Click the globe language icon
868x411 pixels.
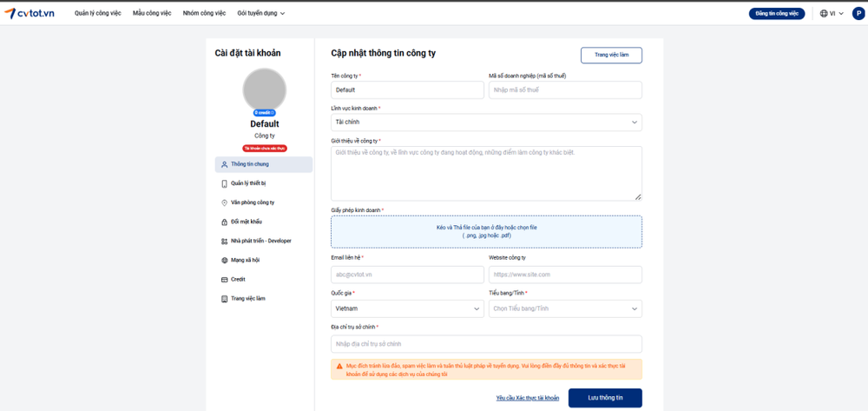[824, 14]
